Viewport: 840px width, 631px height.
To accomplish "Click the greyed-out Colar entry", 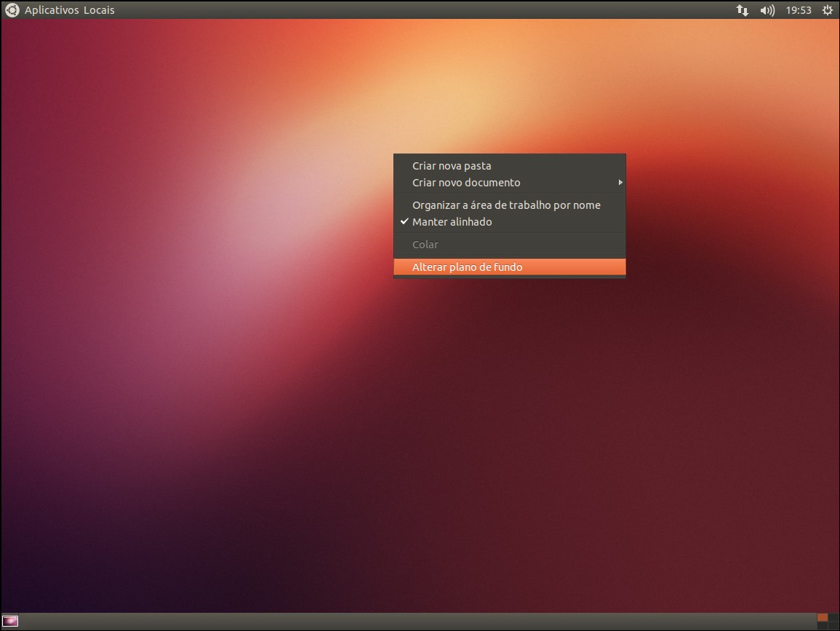I will [x=425, y=245].
